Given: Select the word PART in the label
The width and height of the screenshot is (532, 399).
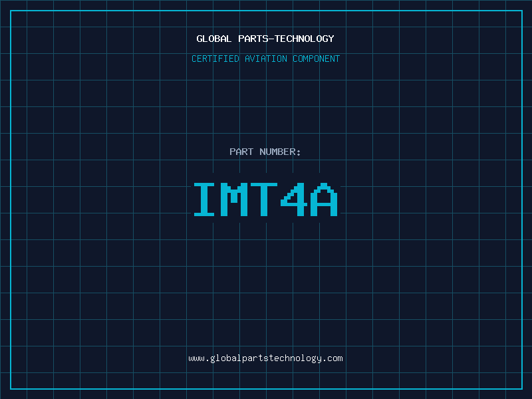Looking at the screenshot, I should (241, 152).
